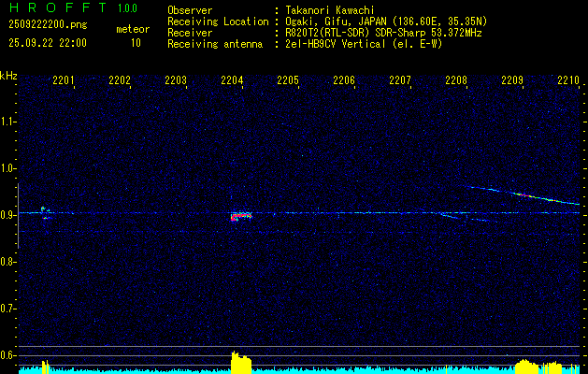Click the red segment of the sloping trail near 2209
Viewport: 588px width, 374px height.
point(524,195)
